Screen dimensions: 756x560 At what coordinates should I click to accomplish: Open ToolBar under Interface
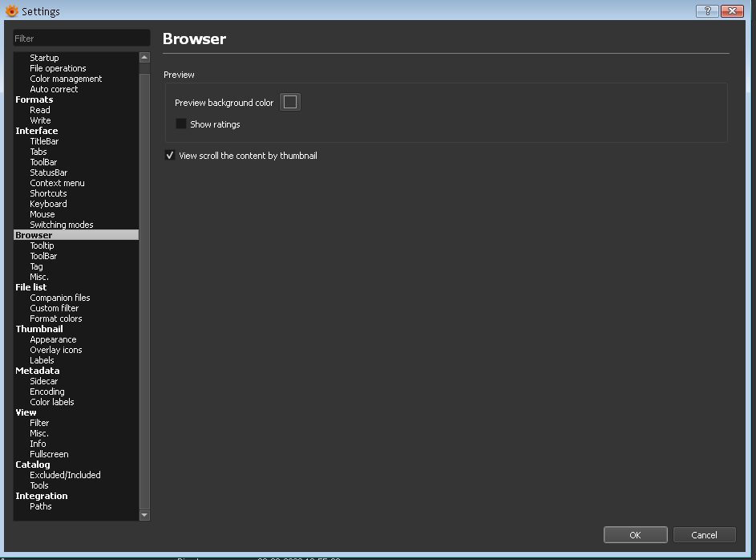coord(43,162)
